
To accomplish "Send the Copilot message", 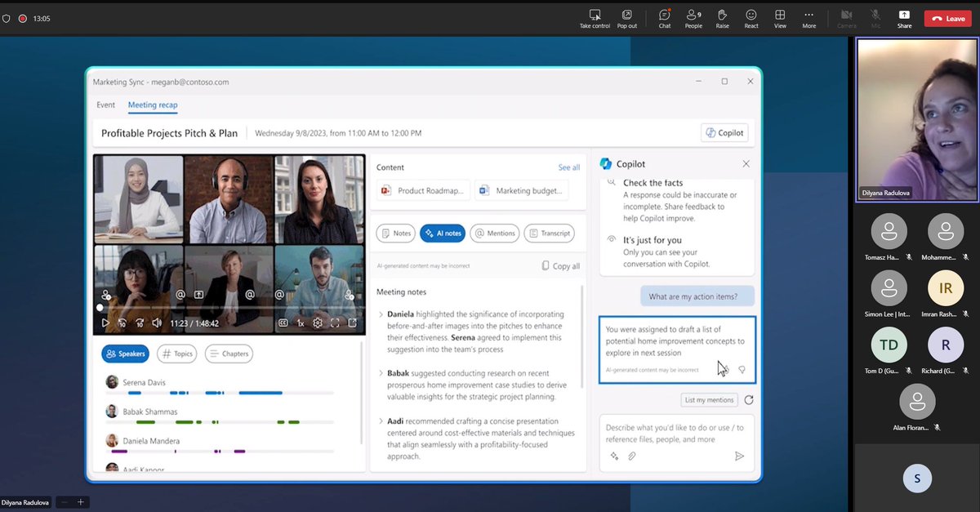I will 740,456.
